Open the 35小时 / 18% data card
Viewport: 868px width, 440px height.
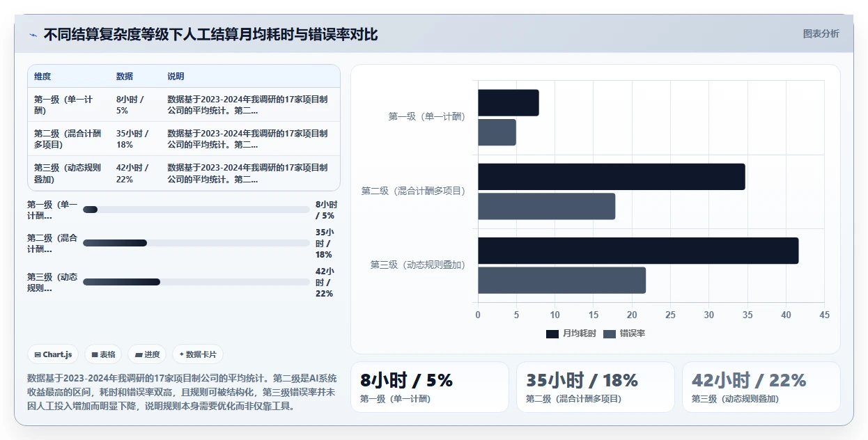point(596,387)
